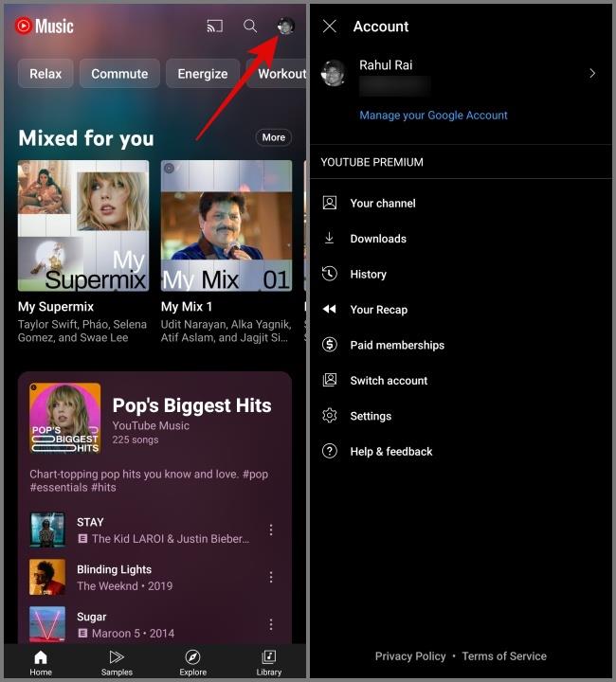This screenshot has height=682, width=616.
Task: Tap the Pop's Biggest Hits title
Action: pyautogui.click(x=191, y=405)
